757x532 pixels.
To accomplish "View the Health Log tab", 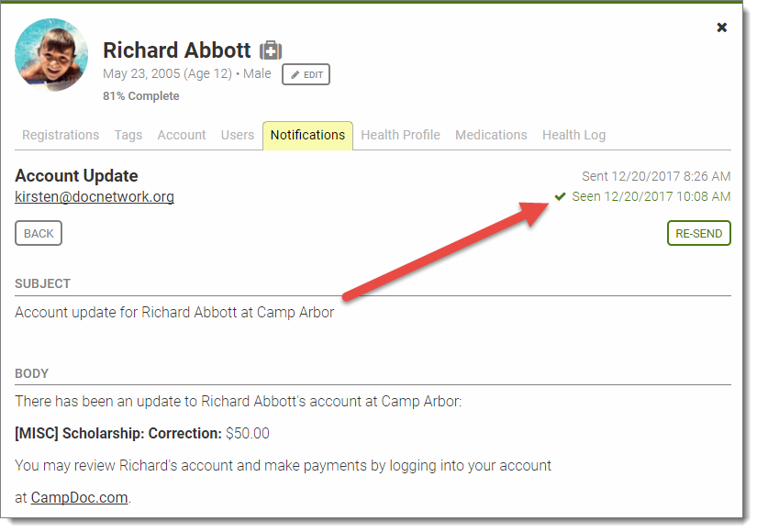I will point(573,135).
